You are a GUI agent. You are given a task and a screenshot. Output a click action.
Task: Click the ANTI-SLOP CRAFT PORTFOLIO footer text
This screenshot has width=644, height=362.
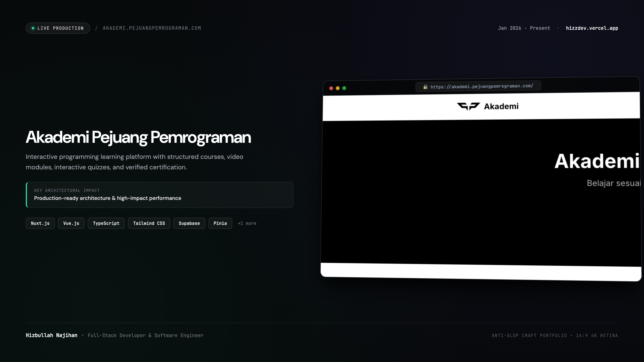529,335
